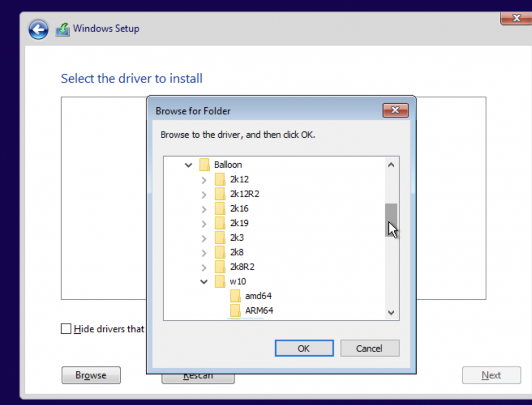Screen dimensions: 532x405
Task: Click the 2k8 folder icon
Action: (x=220, y=252)
